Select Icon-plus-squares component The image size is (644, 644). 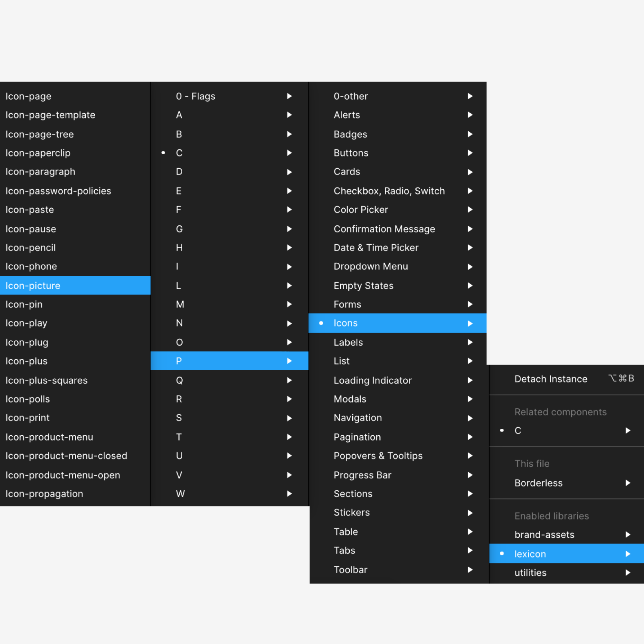(47, 380)
